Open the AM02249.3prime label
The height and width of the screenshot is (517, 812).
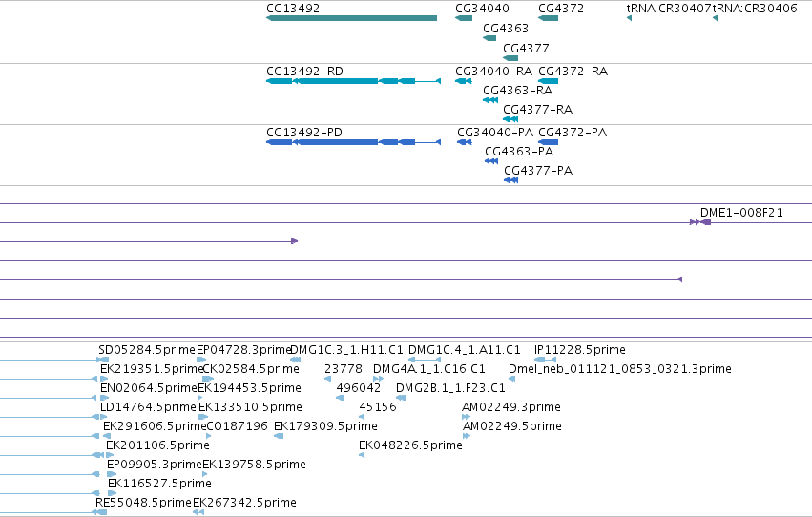coord(511,407)
